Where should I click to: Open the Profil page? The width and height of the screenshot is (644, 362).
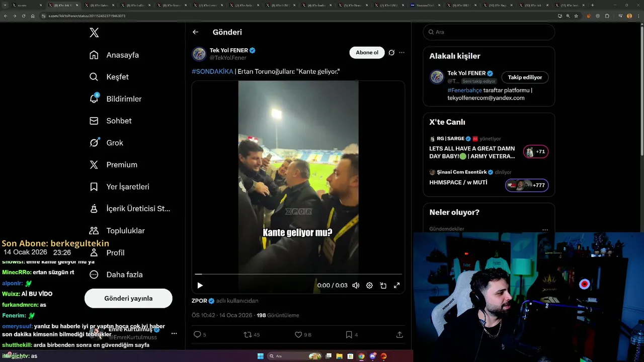(x=107, y=252)
